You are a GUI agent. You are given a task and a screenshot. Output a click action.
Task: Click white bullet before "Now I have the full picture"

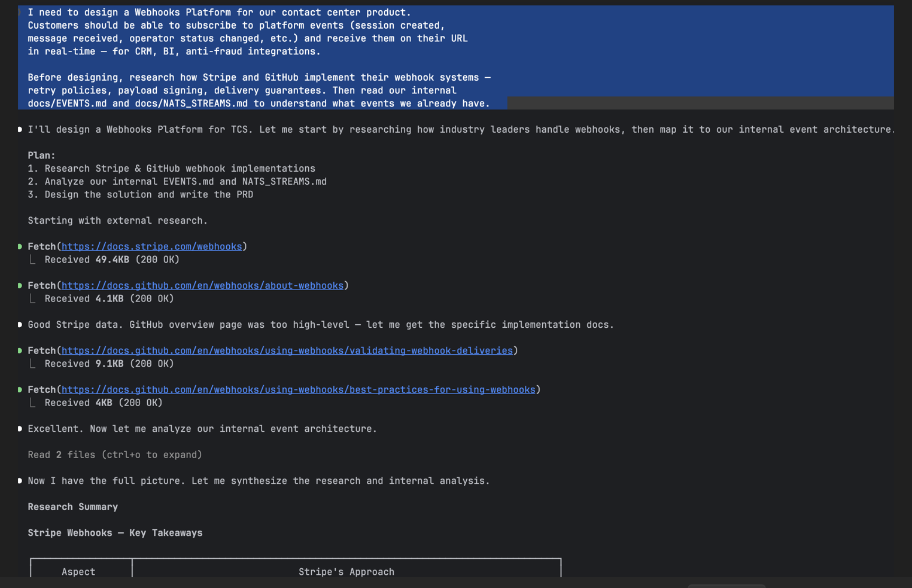[20, 481]
